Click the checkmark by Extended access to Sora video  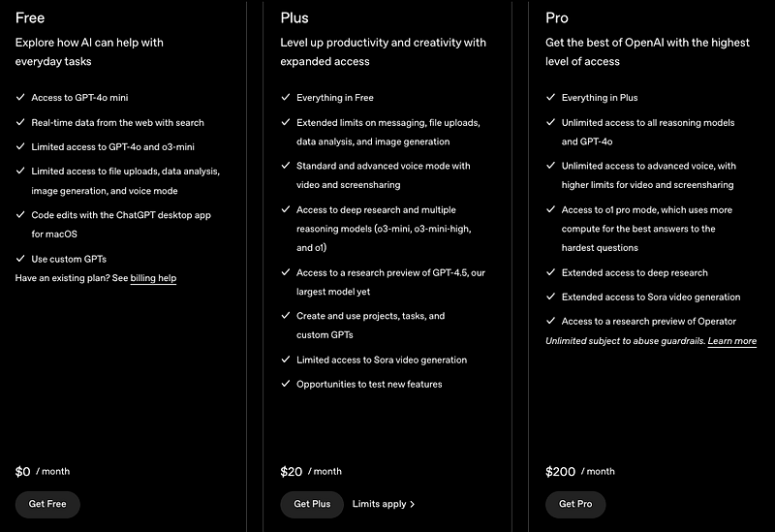[x=550, y=297]
